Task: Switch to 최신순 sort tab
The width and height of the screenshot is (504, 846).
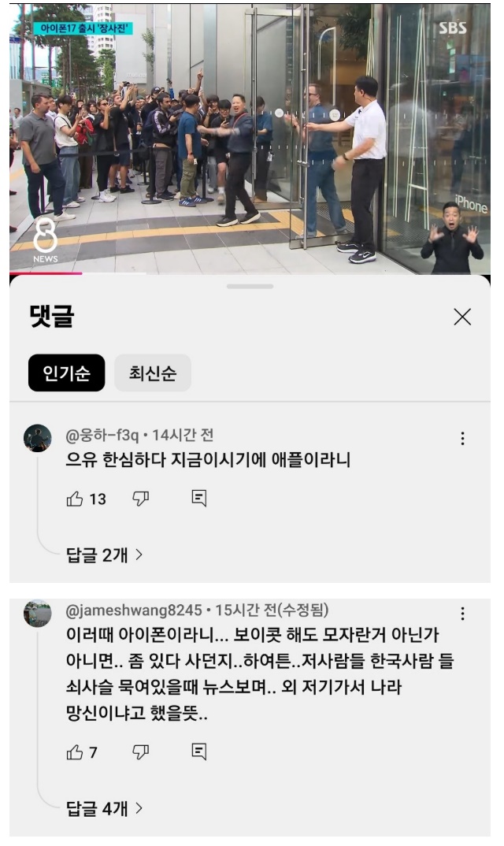Action: coord(153,373)
